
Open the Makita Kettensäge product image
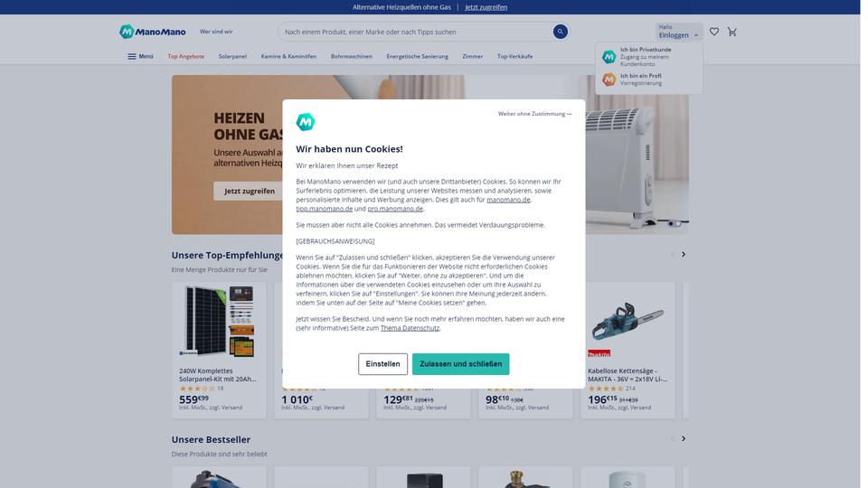[627, 322]
